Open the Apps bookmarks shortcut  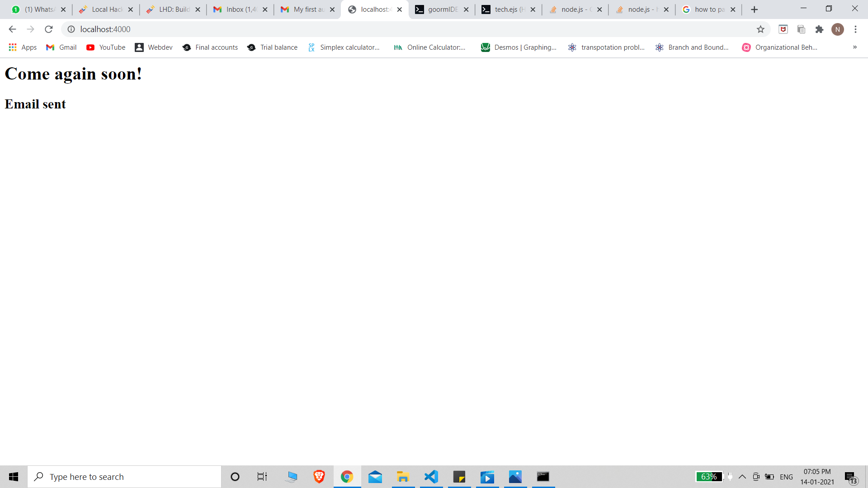click(23, 47)
